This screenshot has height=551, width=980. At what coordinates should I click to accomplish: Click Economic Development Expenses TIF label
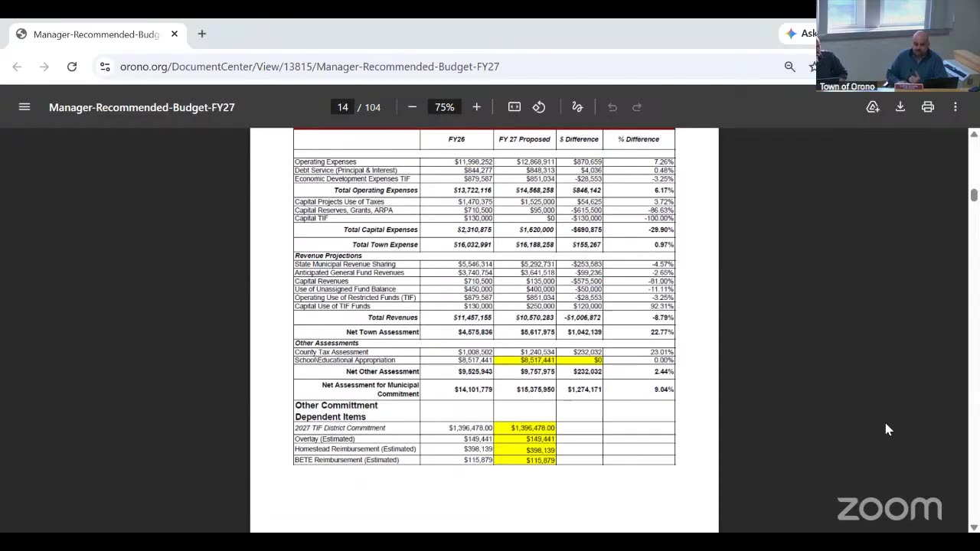[x=352, y=179]
